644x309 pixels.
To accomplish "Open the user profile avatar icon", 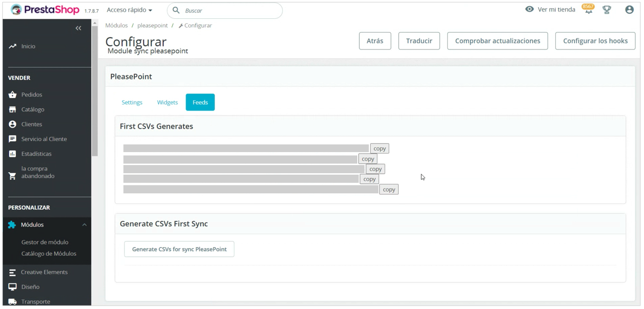I will tap(629, 10).
